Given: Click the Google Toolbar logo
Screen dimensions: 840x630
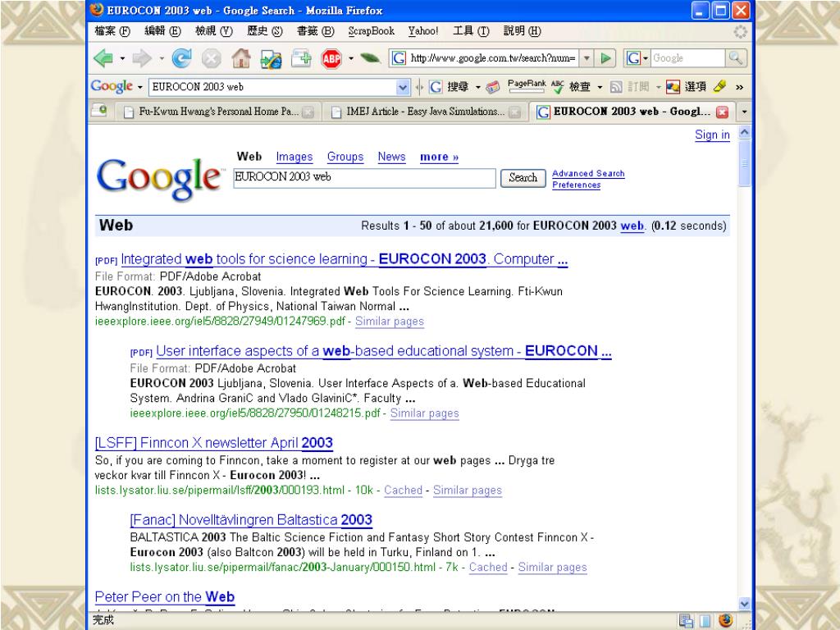Looking at the screenshot, I should pos(112,86).
